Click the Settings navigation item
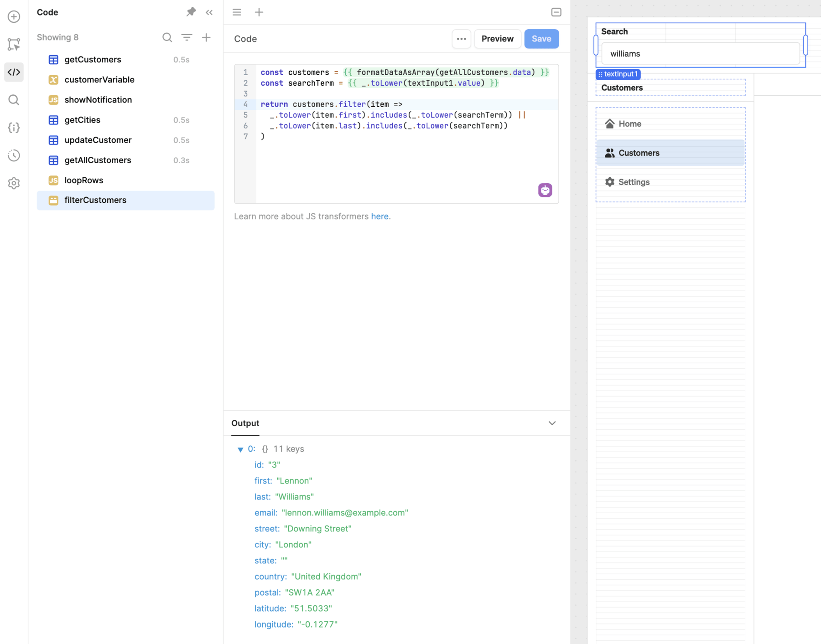 click(x=670, y=182)
